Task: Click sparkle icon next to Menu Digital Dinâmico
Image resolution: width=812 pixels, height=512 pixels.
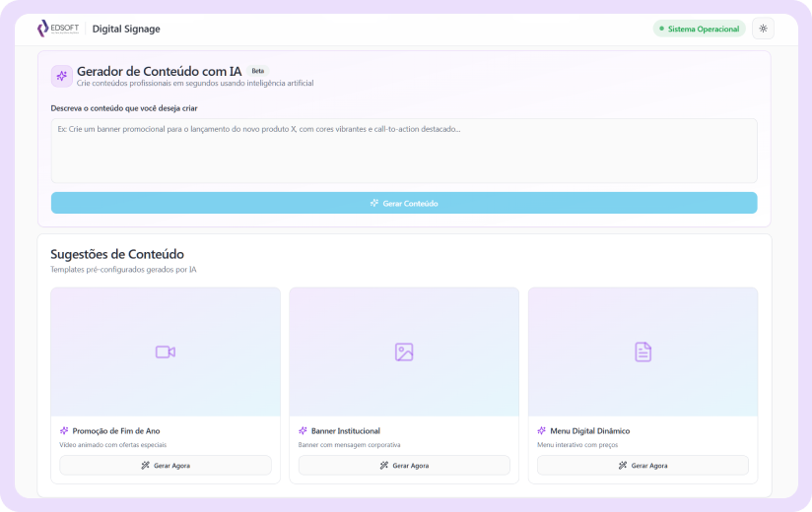Action: tap(541, 430)
